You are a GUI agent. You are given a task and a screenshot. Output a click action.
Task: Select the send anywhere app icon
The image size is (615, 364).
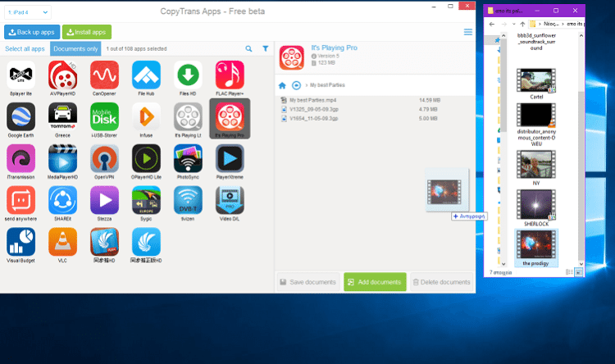[x=20, y=200]
